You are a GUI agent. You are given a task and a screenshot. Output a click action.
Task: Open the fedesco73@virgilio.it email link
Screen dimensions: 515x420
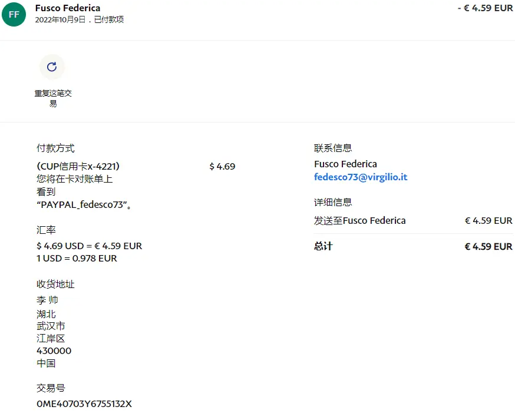point(361,177)
